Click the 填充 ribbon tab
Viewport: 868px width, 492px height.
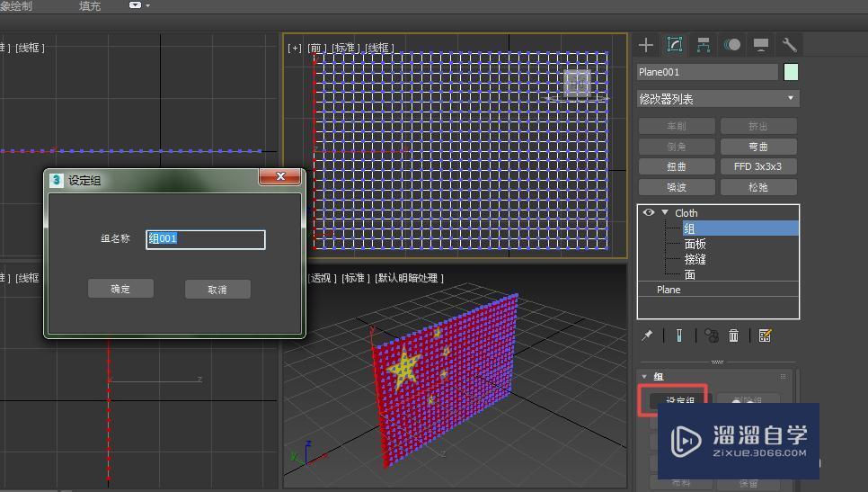90,6
